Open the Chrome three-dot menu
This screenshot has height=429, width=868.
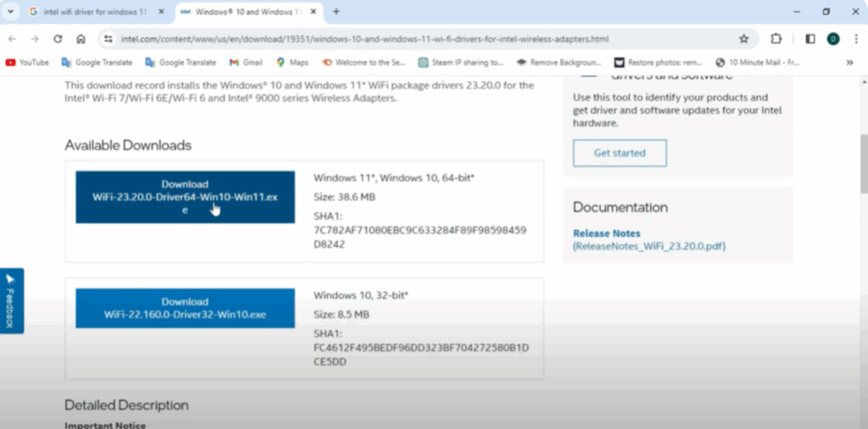pos(856,39)
